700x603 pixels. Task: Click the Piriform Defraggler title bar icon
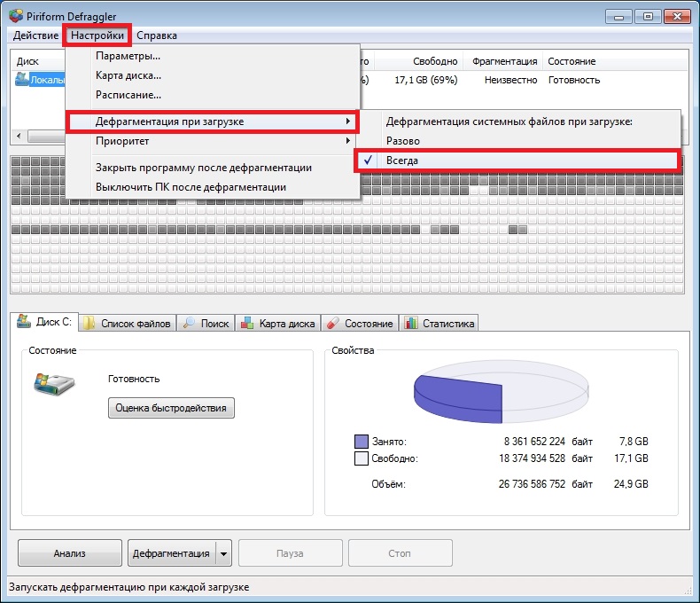16,16
